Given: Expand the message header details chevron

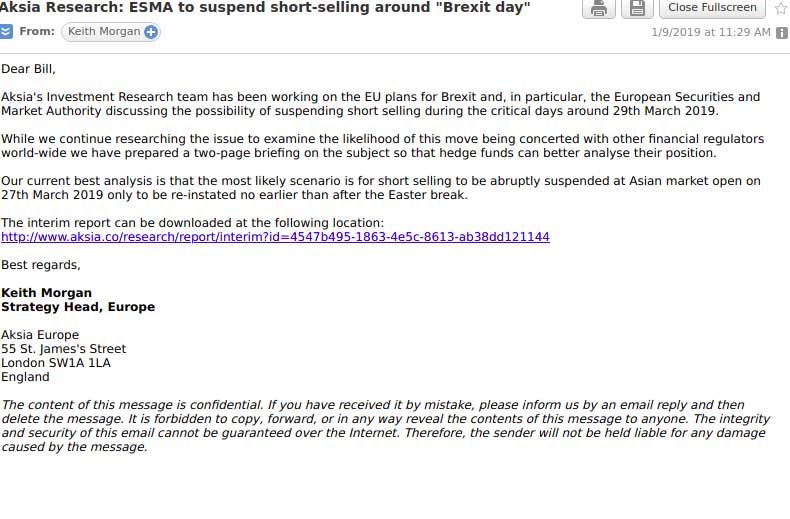Looking at the screenshot, I should click(7, 32).
